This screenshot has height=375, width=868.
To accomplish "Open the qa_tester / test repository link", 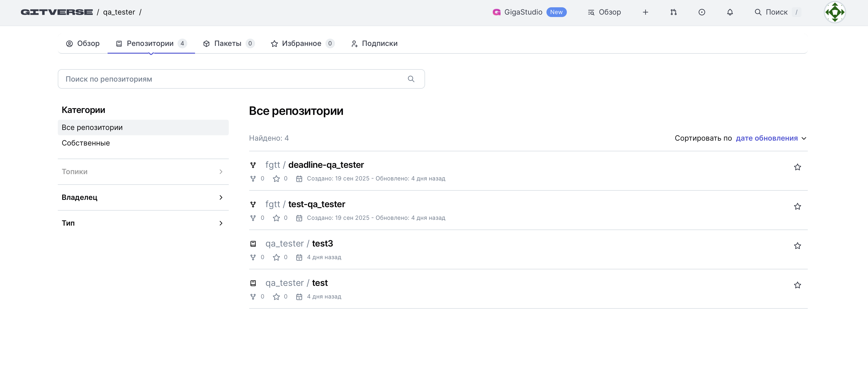I will 319,283.
